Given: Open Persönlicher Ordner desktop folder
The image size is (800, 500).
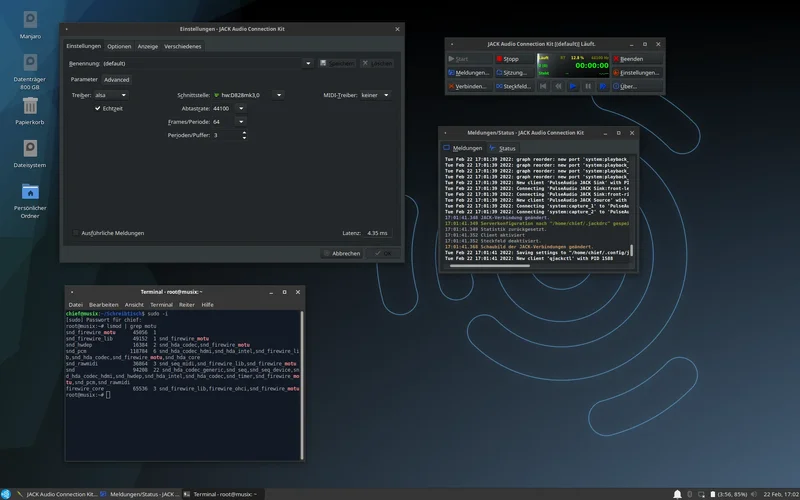Looking at the screenshot, I should click(x=30, y=192).
